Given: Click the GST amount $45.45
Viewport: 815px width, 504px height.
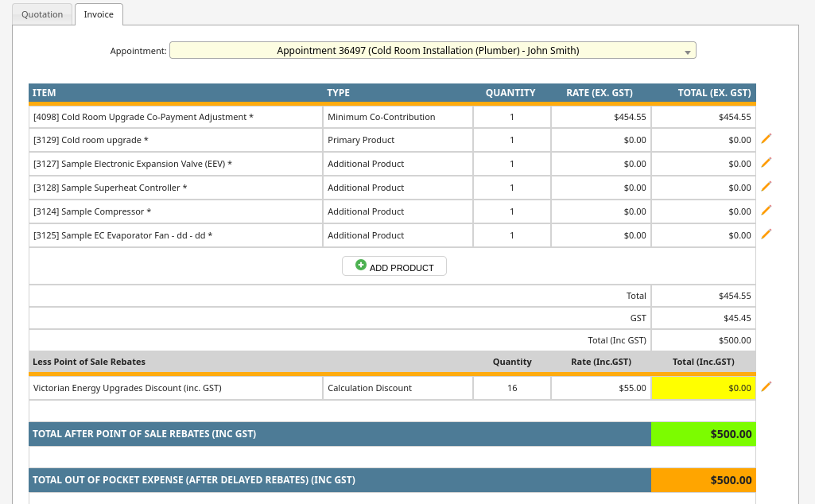Looking at the screenshot, I should tap(734, 318).
